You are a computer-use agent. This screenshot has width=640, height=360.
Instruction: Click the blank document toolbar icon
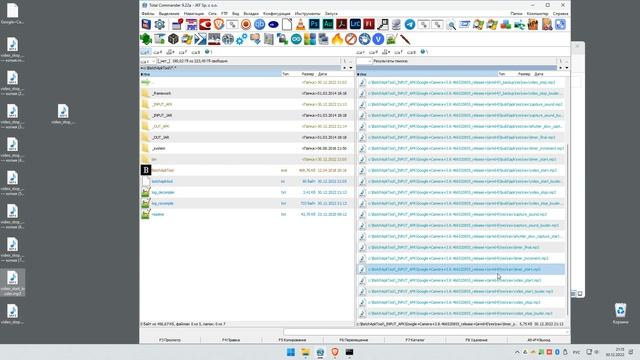[287, 24]
